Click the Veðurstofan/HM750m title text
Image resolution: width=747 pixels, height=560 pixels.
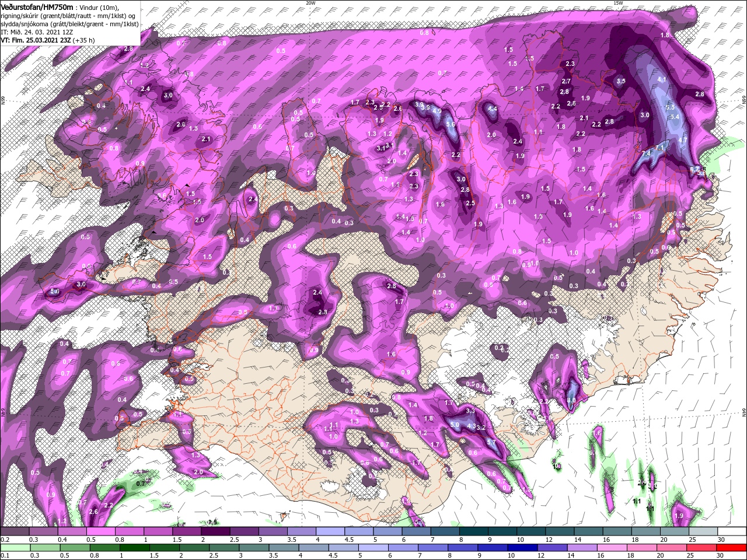(x=37, y=6)
